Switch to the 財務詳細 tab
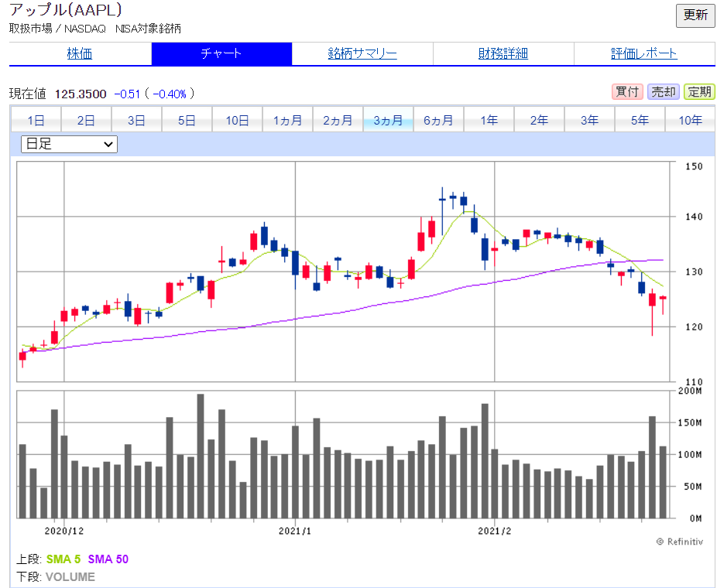The width and height of the screenshot is (717, 588). tap(503, 54)
